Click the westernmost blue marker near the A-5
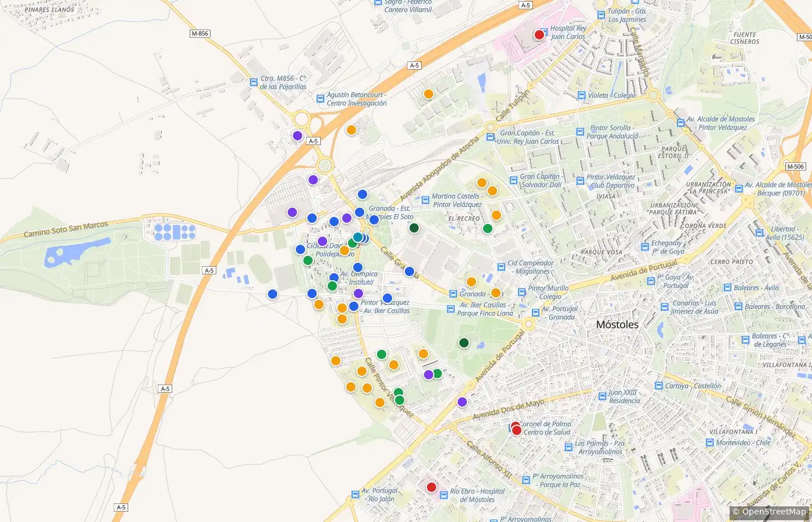Screen dimensions: 812x522 273,294
